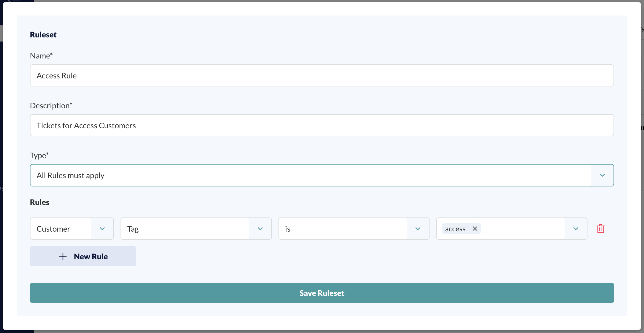
Task: Click the Ruleset heading
Action: pos(43,35)
